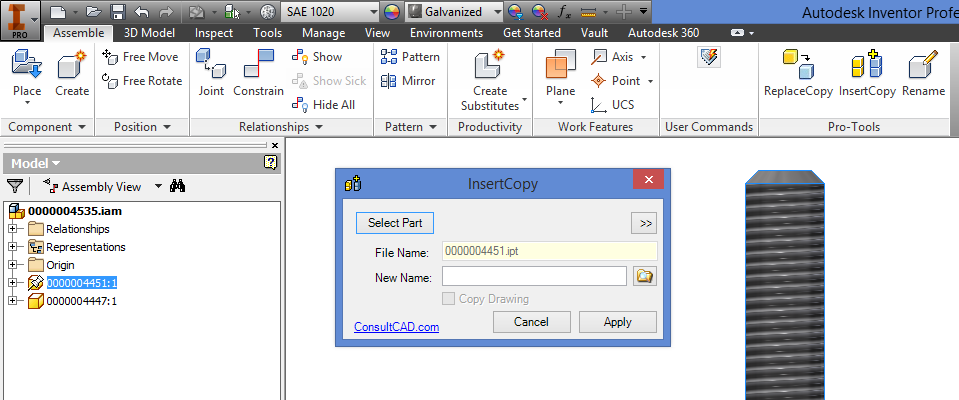Click Cancel in InsertCopy dialog
The height and width of the screenshot is (400, 959).
(x=531, y=322)
